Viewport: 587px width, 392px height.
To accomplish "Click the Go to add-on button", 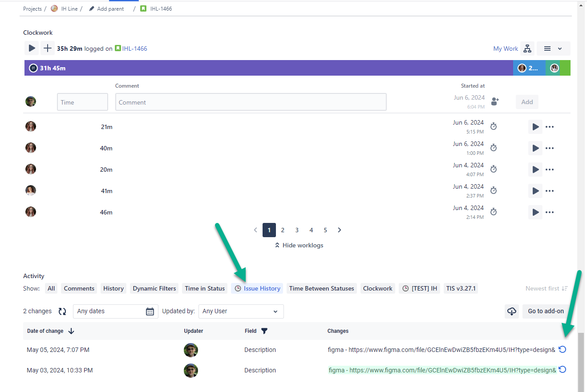I will (x=546, y=311).
